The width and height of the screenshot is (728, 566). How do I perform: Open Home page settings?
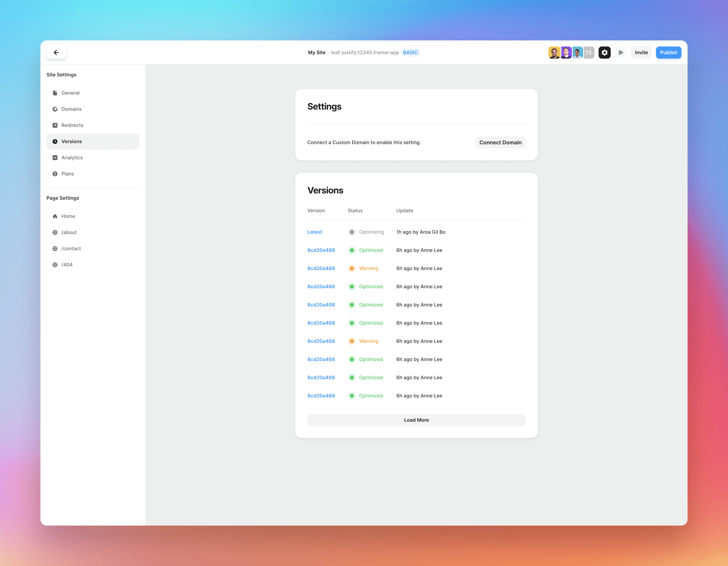[x=68, y=216]
